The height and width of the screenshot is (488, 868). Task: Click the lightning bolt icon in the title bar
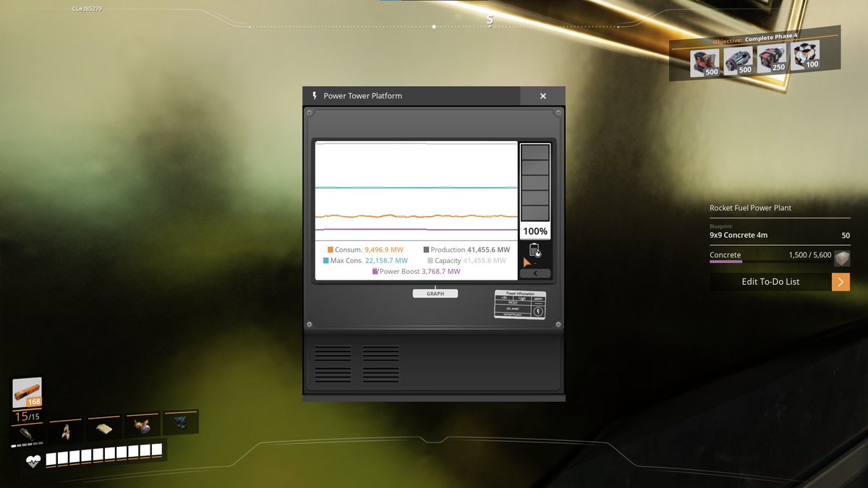coord(314,95)
